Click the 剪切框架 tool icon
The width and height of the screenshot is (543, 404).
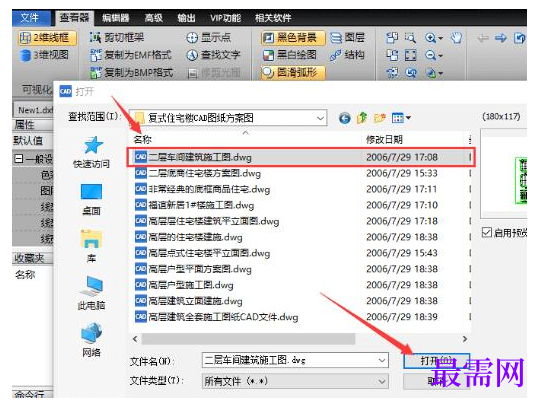(95, 37)
